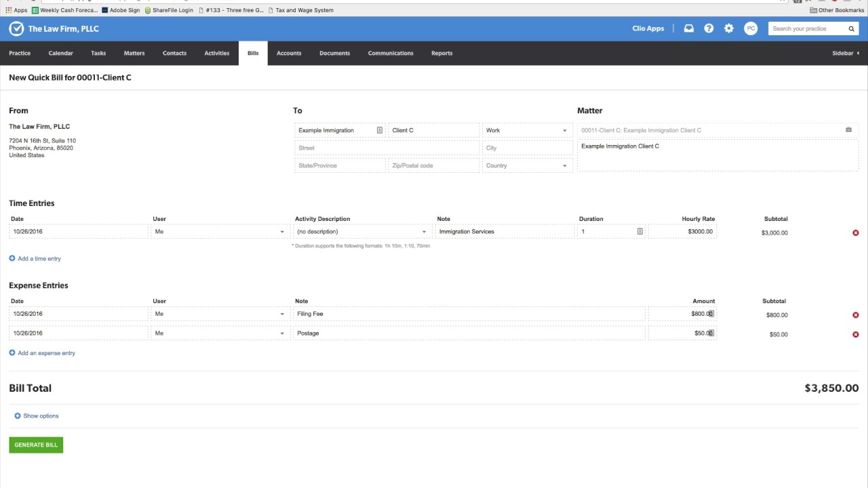Screen dimensions: 868x488
Task: Go to the Practice tab
Action: point(20,53)
